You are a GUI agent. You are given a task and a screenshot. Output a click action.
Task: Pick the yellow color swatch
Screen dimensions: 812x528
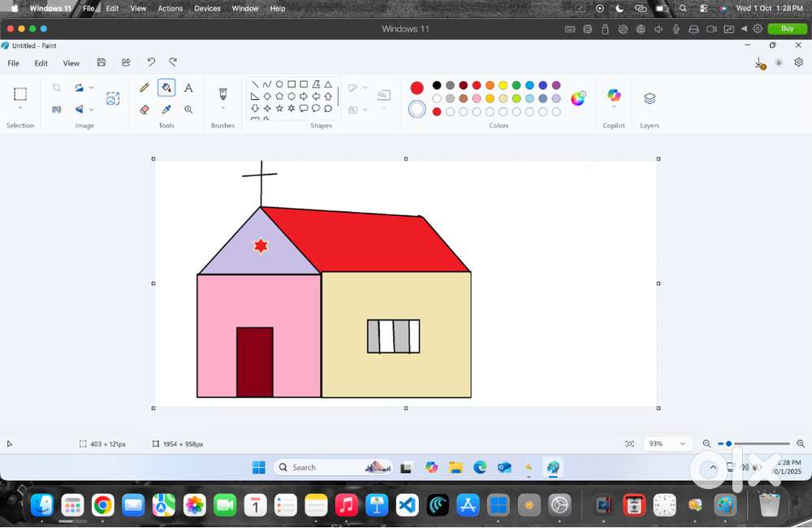pos(503,85)
